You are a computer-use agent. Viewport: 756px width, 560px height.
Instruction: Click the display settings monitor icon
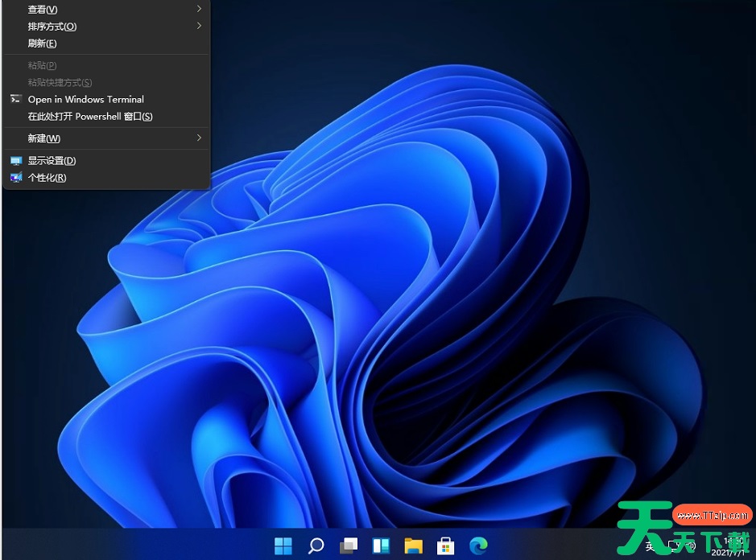tap(16, 160)
